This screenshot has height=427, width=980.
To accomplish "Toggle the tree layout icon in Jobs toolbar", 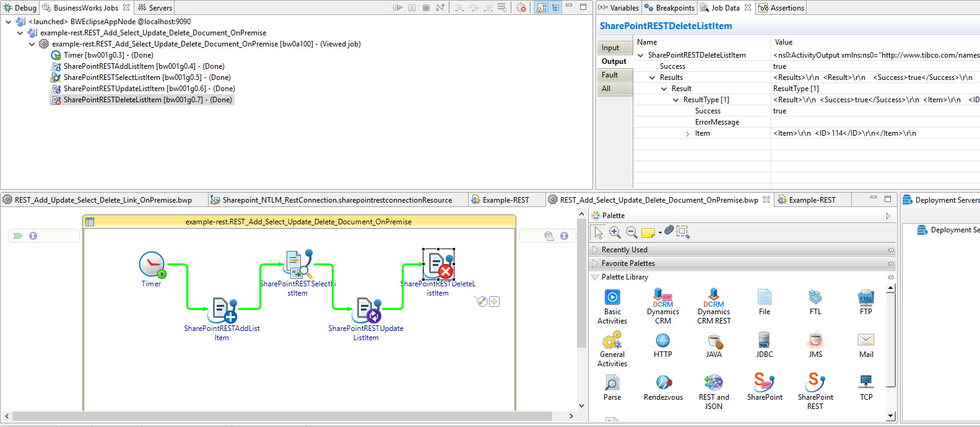I will (x=555, y=7).
